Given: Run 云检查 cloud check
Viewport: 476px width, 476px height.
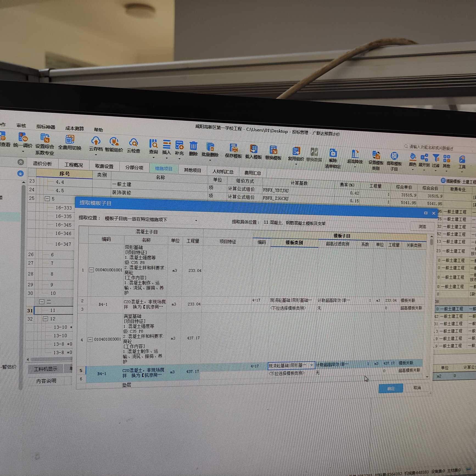Looking at the screenshot, I should 133,142.
